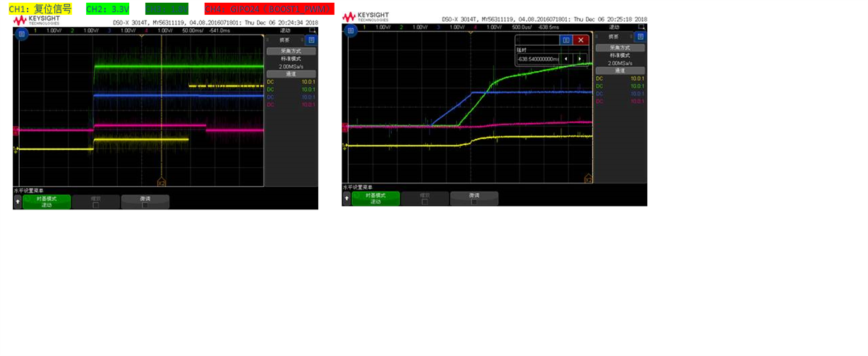This screenshot has width=868, height=356.
Task: Click the -638.54 ms delay value field
Action: (538, 59)
